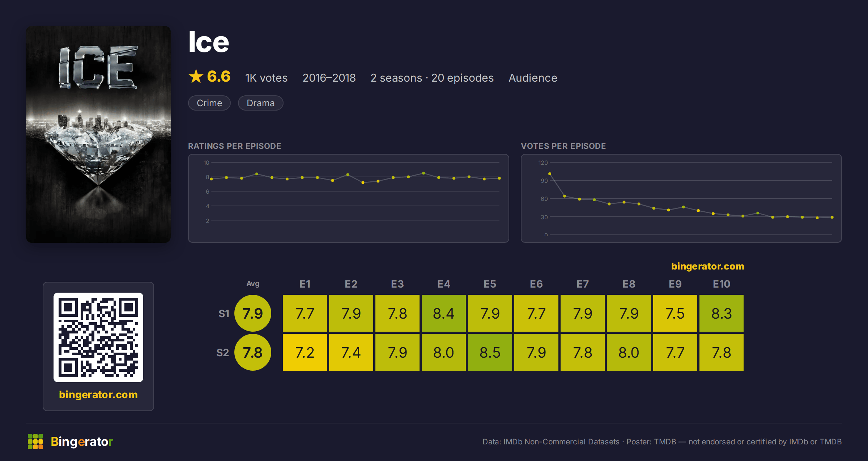Click the S1 average 7.9 circle

[x=253, y=313]
